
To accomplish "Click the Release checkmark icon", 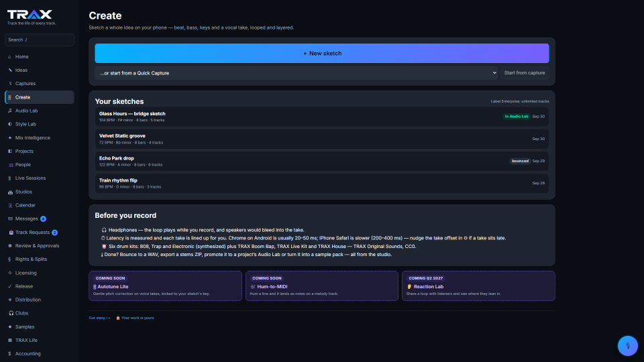I will (10, 286).
